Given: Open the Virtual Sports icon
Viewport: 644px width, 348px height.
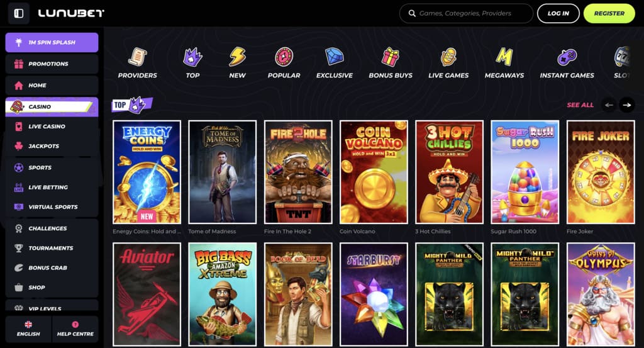Looking at the screenshot, I should [18, 206].
